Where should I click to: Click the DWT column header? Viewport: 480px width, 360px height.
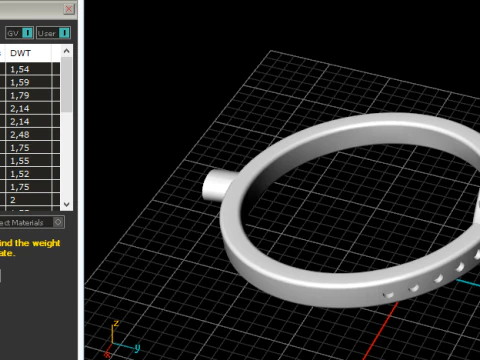click(28, 53)
